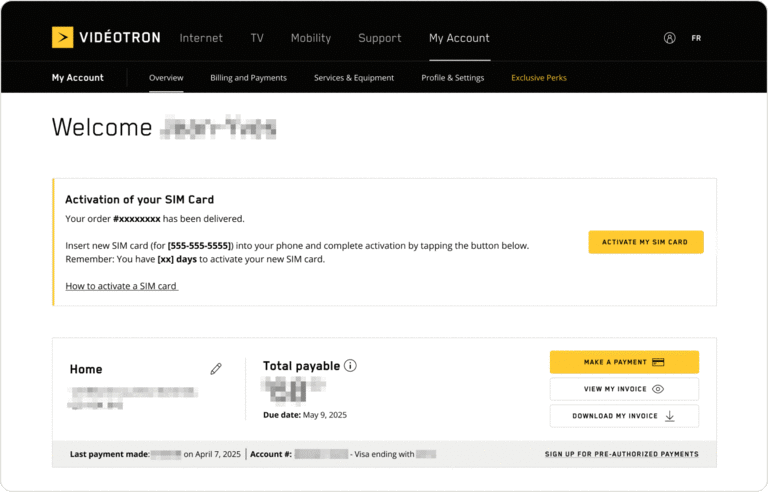
Task: Click the Due date May 9, 2025 text
Action: 305,415
